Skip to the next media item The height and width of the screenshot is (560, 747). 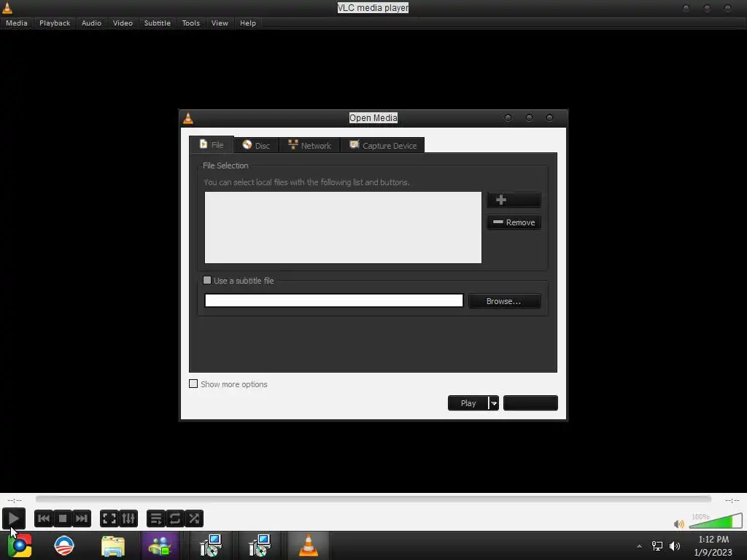coord(82,518)
